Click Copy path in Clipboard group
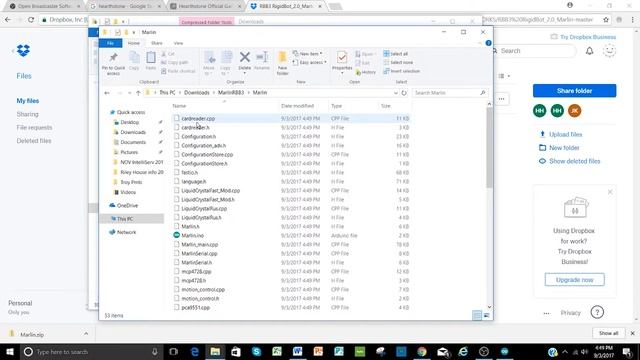 175,62
